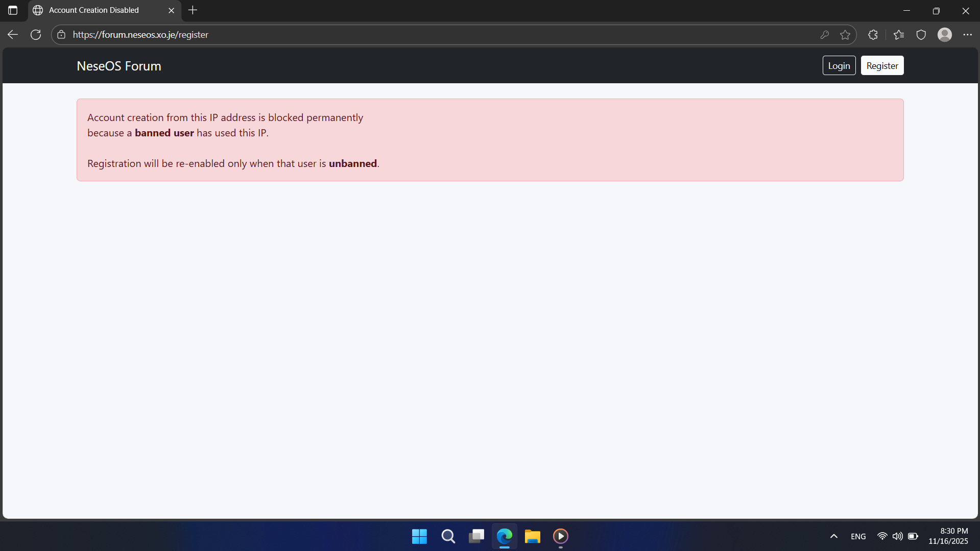Click the Register button

pos(882,66)
